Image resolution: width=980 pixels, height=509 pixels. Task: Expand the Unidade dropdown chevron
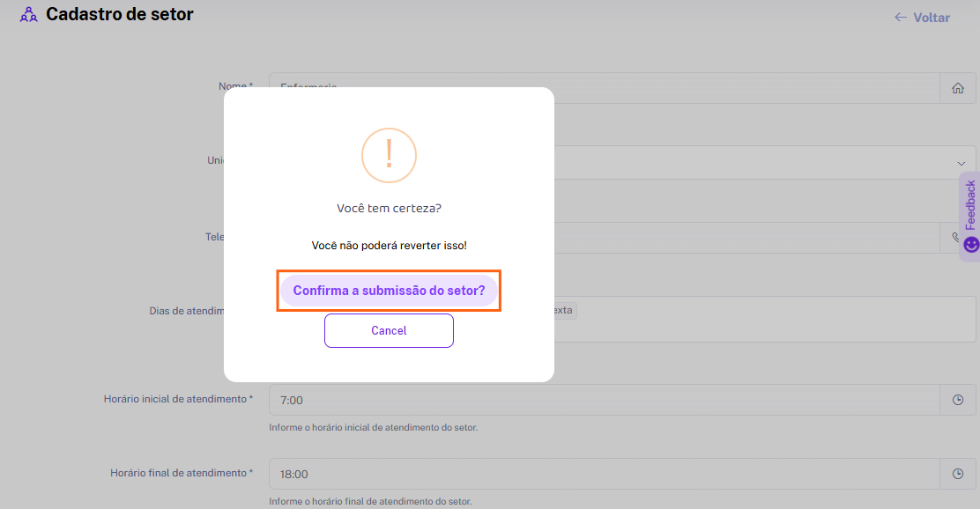click(x=961, y=163)
